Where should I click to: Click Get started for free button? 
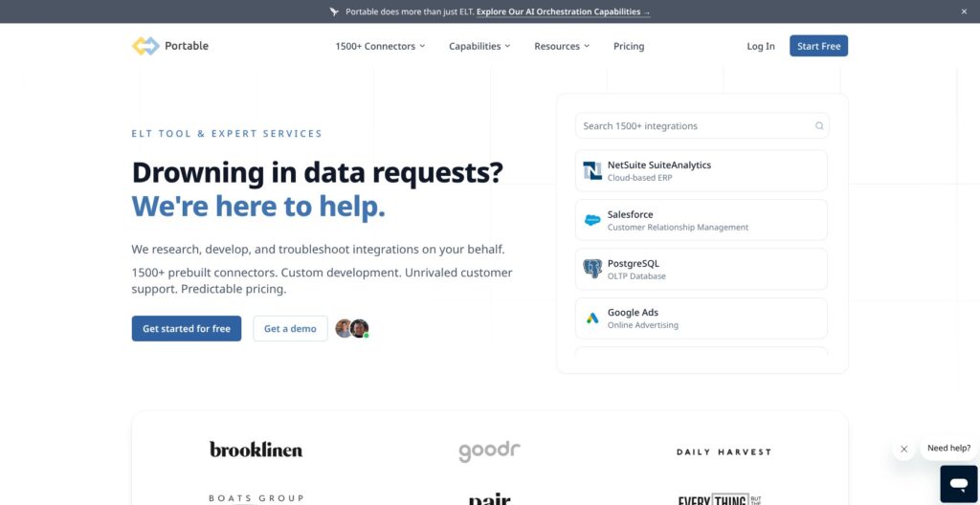pos(187,328)
